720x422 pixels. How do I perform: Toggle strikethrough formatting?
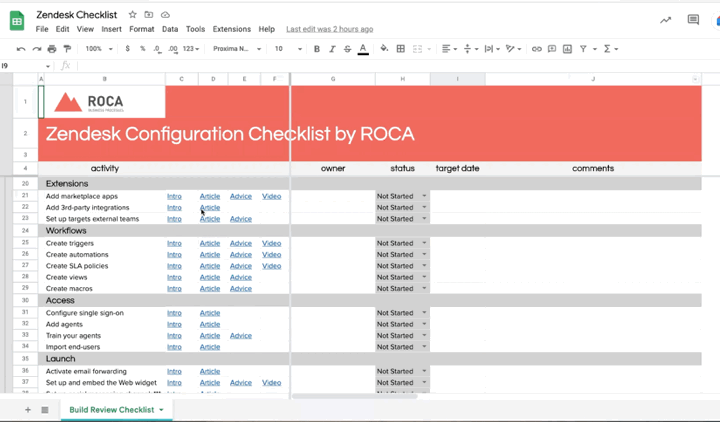(x=348, y=49)
